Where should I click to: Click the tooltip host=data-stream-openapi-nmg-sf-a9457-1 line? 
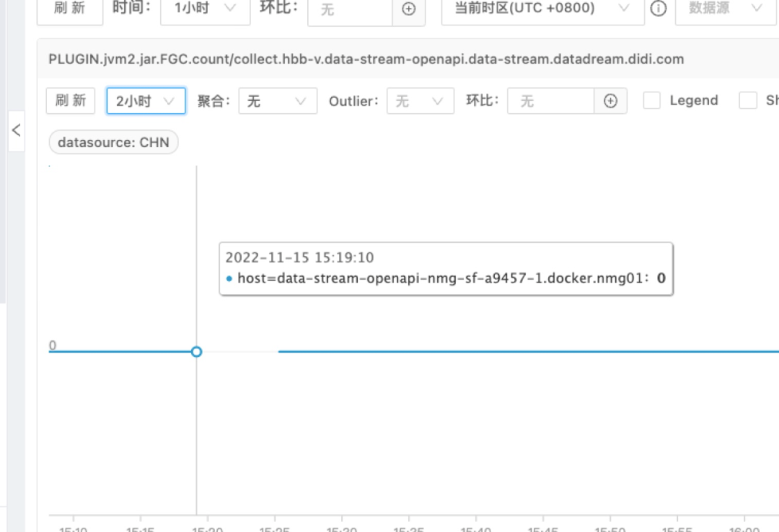446,278
